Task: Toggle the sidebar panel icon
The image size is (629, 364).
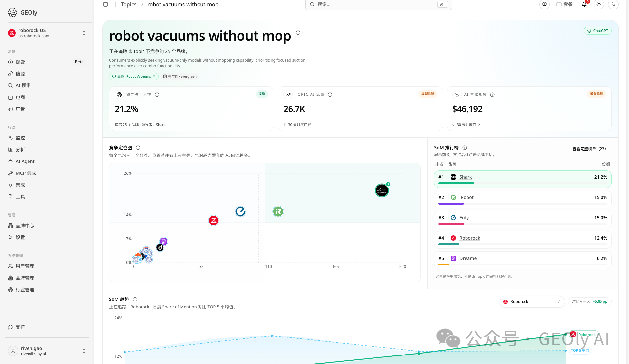Action: point(105,4)
